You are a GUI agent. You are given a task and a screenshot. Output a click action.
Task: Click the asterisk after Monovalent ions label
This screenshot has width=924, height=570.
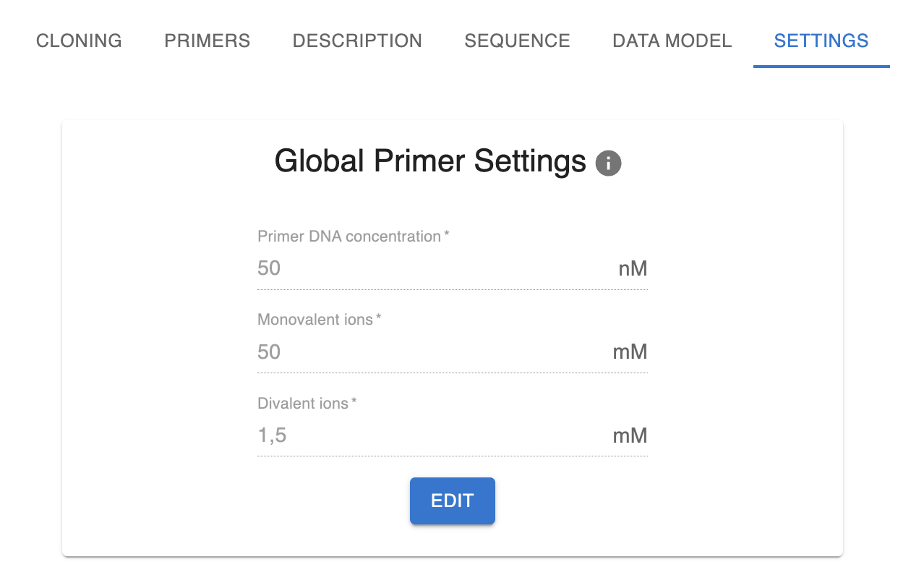(378, 318)
